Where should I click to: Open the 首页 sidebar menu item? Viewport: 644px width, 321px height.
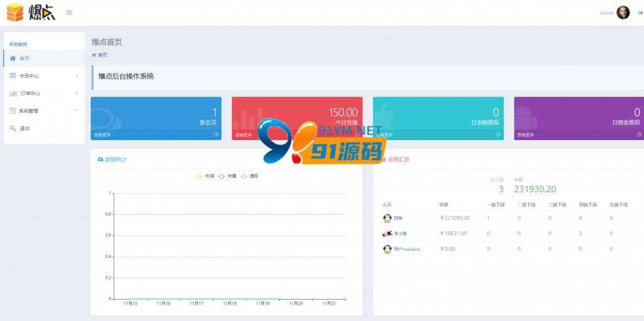pyautogui.click(x=44, y=58)
